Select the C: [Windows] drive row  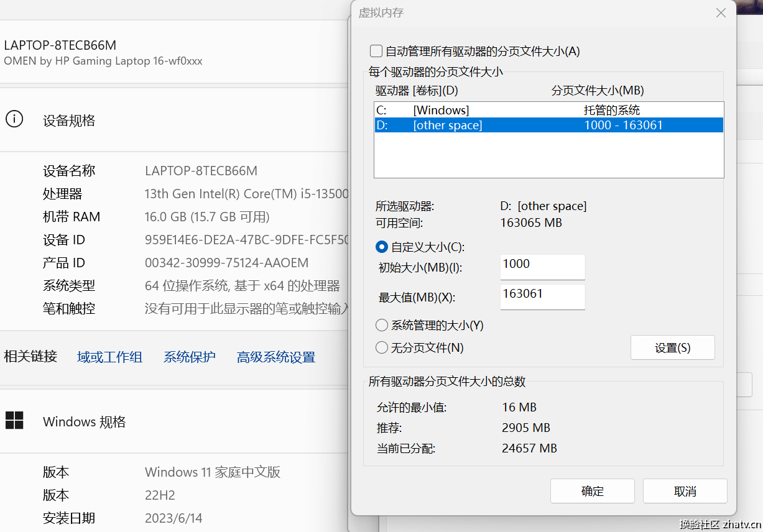549,110
